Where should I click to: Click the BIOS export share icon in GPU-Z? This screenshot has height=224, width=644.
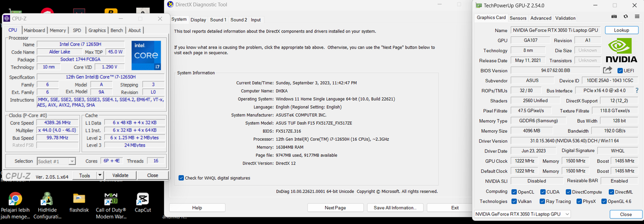tap(608, 70)
